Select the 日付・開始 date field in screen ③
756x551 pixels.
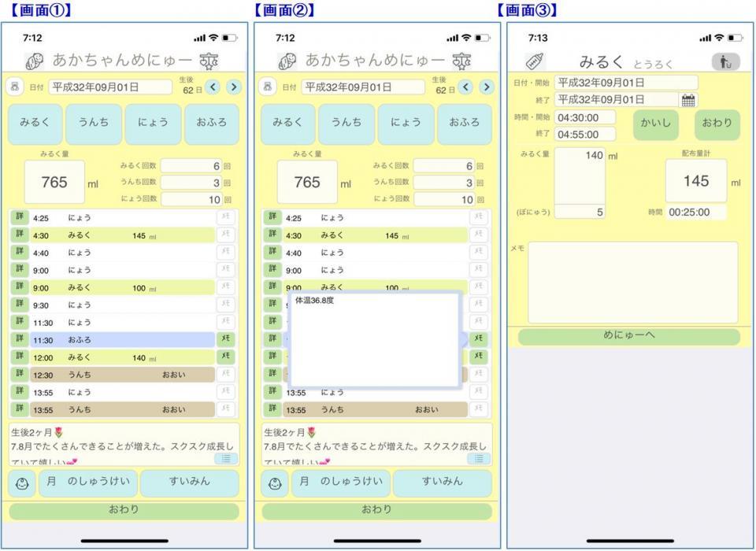[626, 83]
